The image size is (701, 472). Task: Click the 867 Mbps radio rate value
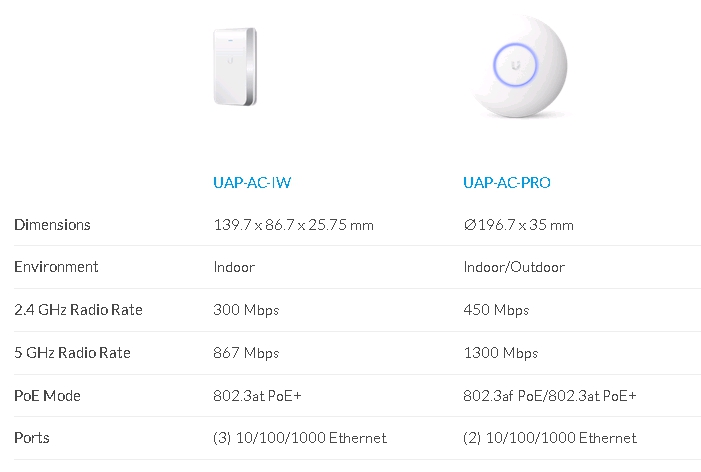coord(246,353)
